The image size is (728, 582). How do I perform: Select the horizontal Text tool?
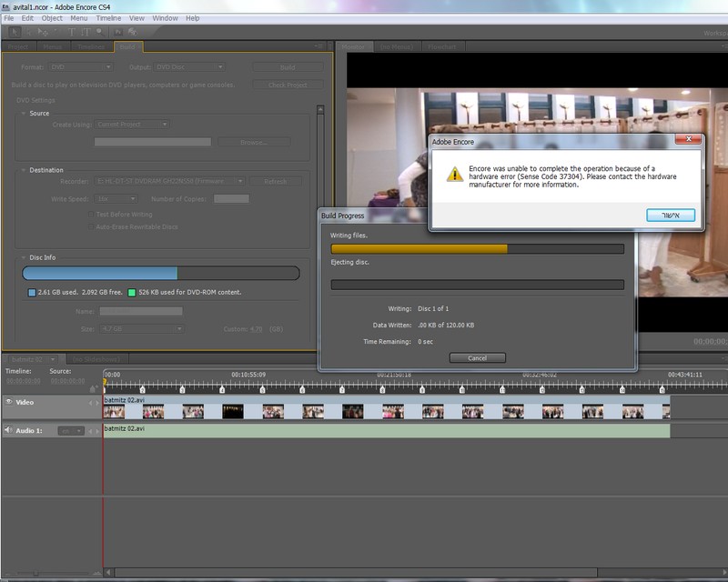tap(71, 32)
